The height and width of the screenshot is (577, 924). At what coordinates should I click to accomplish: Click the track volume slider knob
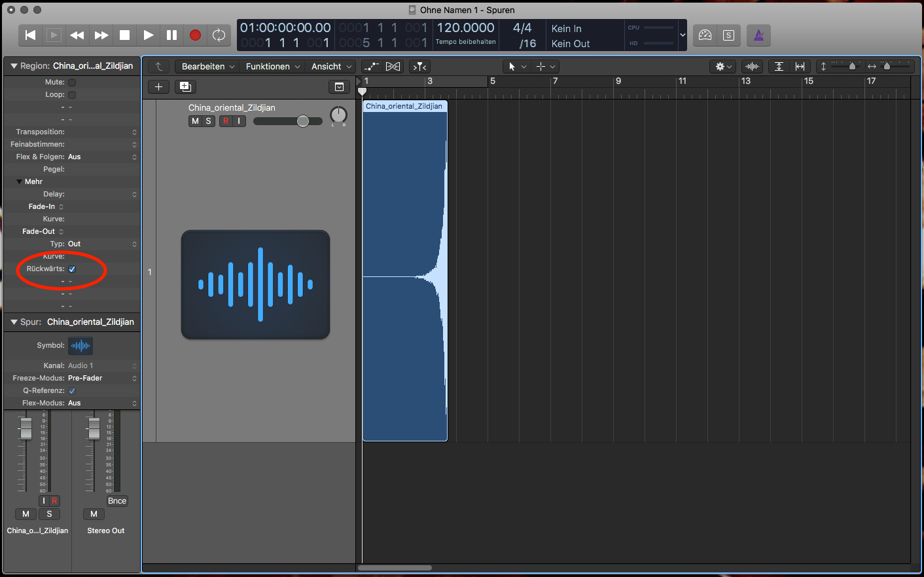click(303, 121)
